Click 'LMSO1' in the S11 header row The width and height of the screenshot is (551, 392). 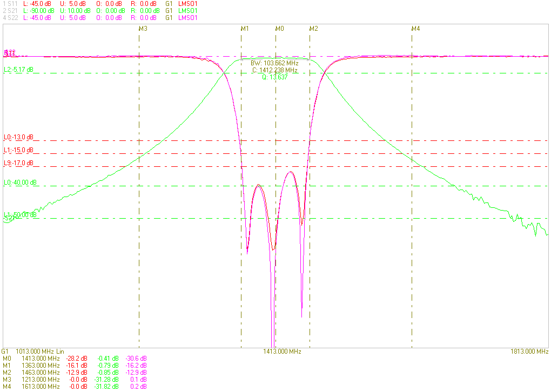point(187,4)
